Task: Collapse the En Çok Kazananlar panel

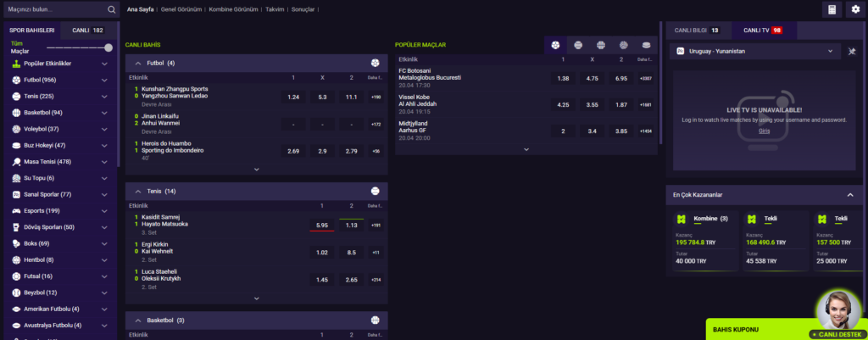Action: [x=850, y=194]
